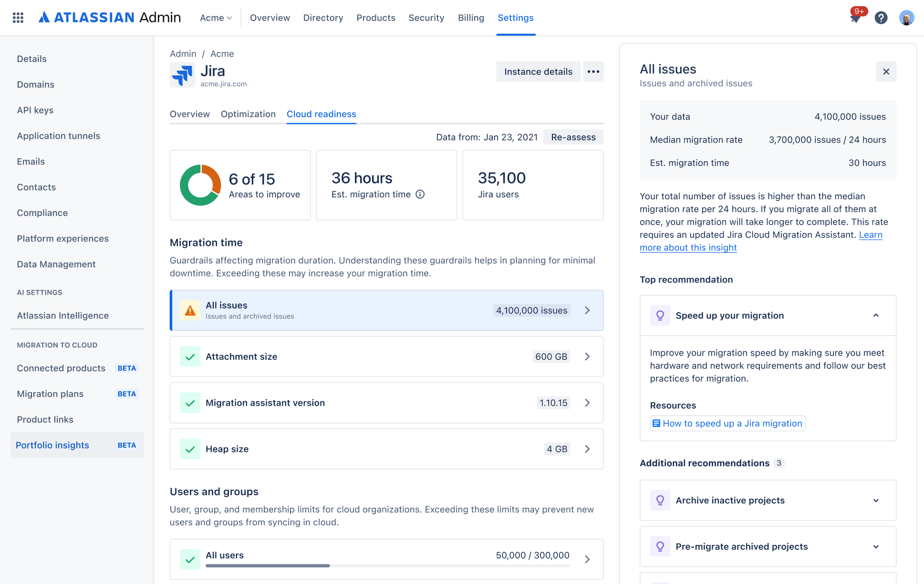The height and width of the screenshot is (584, 924).
Task: Click the All users progress bar
Action: pos(387,566)
